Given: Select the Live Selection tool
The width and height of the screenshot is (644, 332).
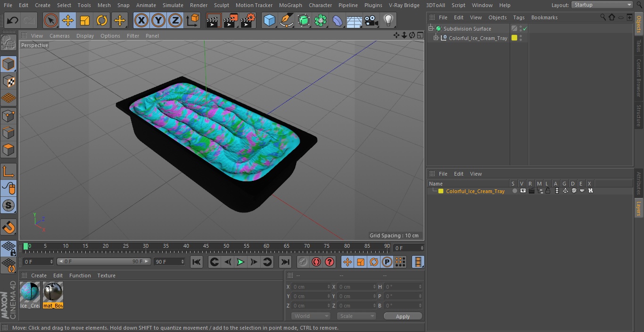Looking at the screenshot, I should pyautogui.click(x=51, y=20).
